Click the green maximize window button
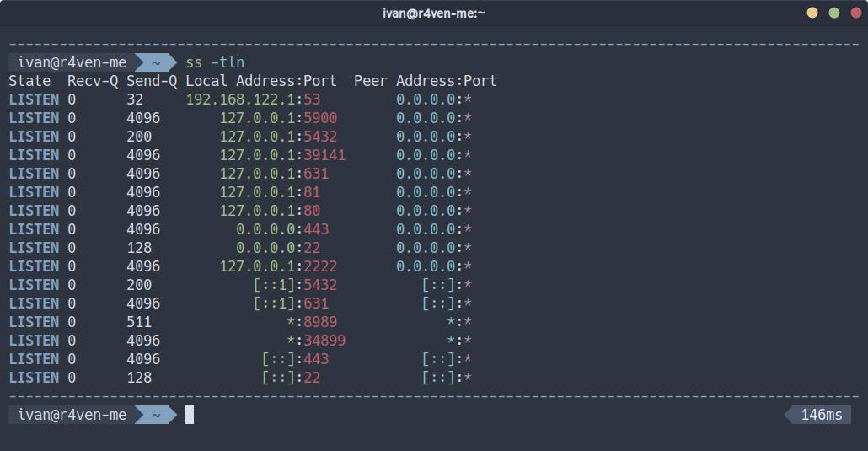 point(833,13)
